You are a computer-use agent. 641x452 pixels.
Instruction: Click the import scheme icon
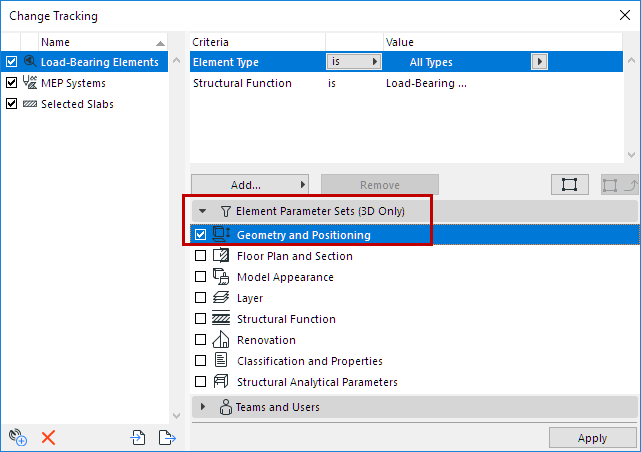138,437
